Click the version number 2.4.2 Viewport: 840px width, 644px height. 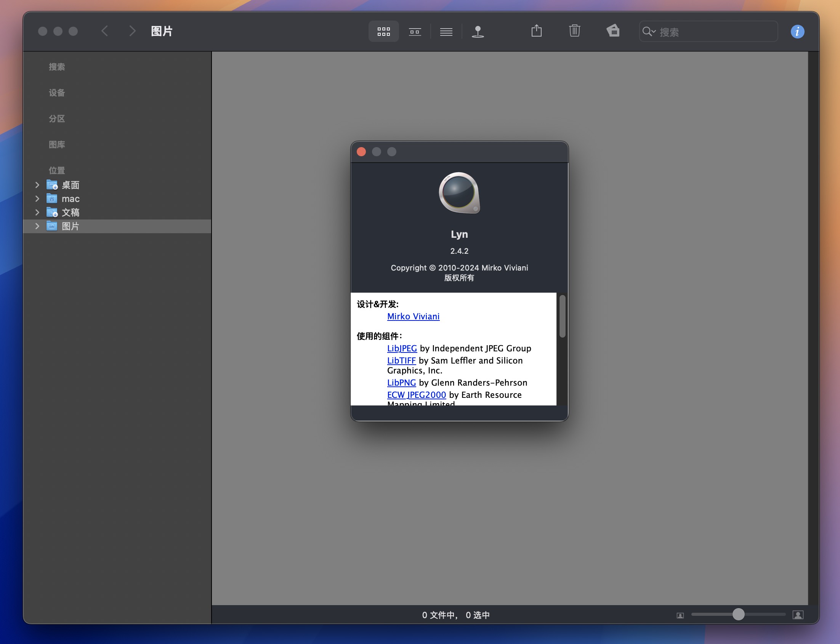point(459,251)
